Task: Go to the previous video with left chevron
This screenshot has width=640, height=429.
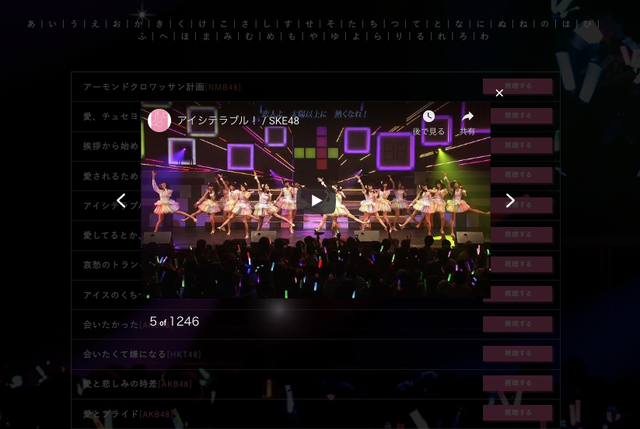Action: tap(121, 200)
